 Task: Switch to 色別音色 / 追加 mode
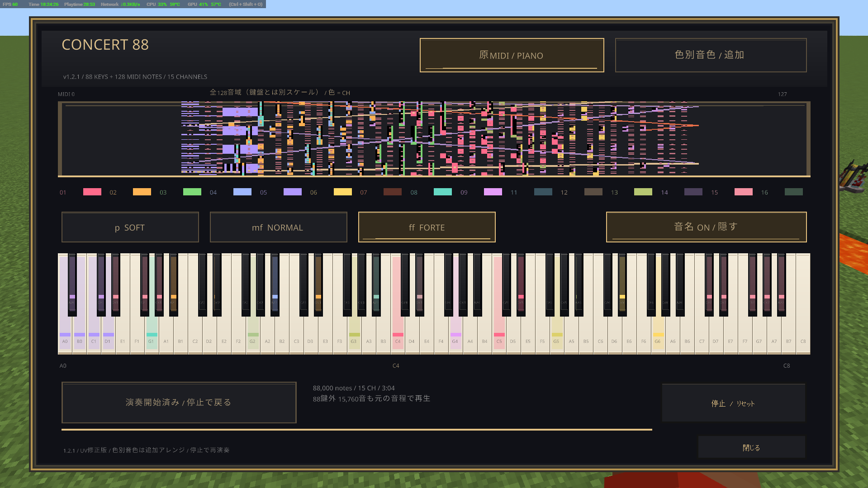[x=711, y=55]
